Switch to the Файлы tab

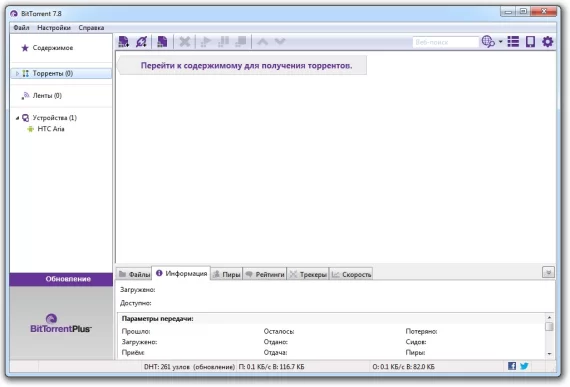tap(134, 274)
